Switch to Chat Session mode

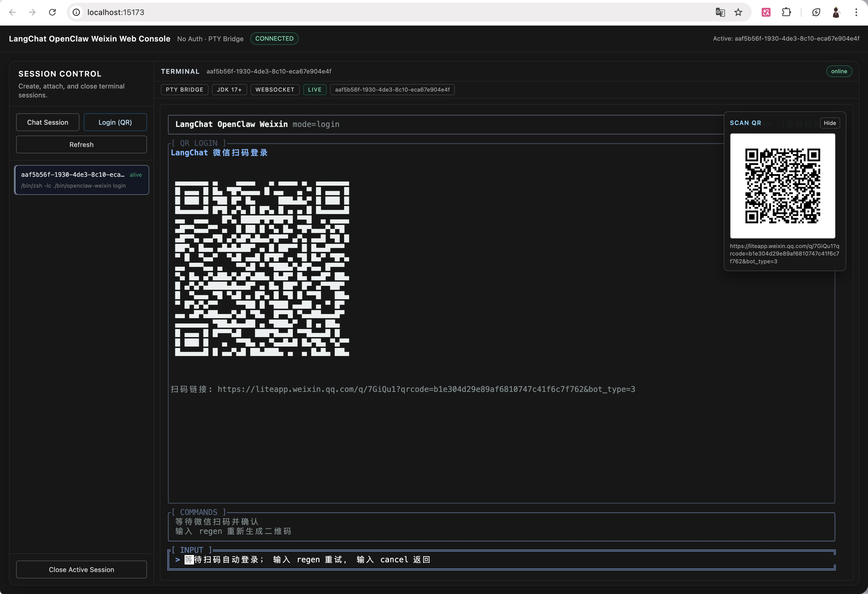click(47, 122)
